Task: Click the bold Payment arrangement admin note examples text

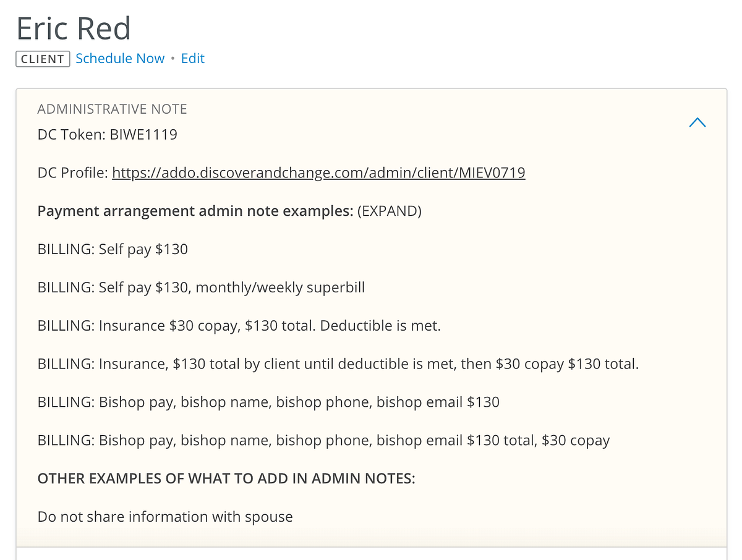Action: pos(195,211)
